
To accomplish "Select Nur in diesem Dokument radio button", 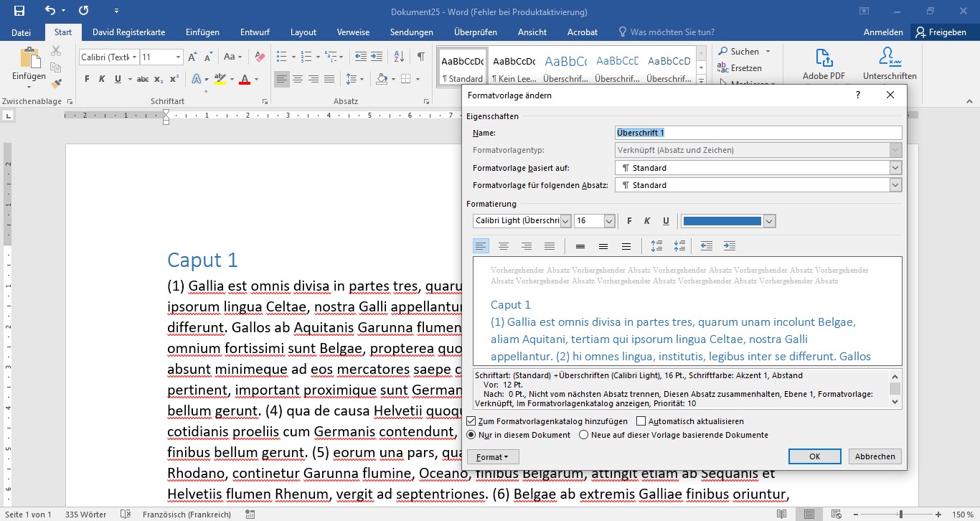I will 471,435.
